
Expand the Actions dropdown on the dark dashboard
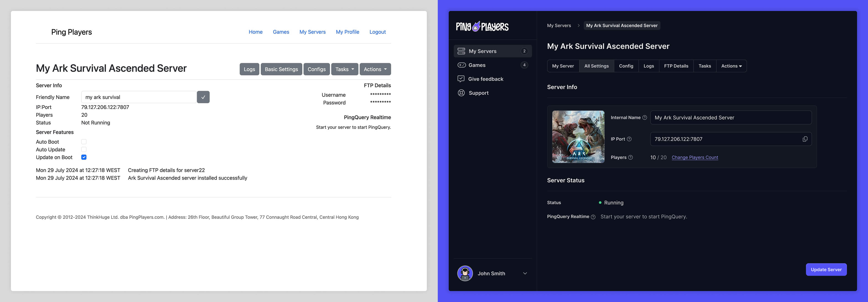coord(731,66)
